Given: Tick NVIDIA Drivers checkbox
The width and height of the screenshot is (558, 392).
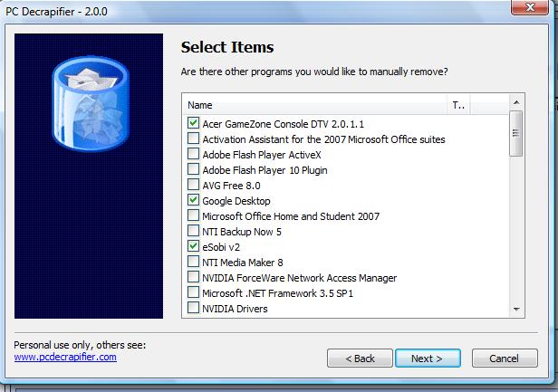Looking at the screenshot, I should 193,308.
